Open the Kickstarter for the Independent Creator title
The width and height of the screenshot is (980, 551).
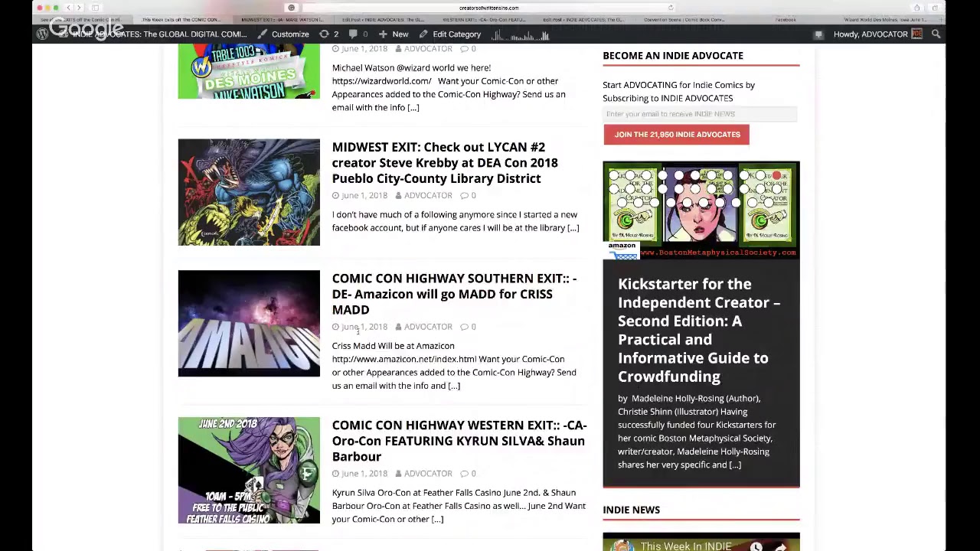pos(699,330)
